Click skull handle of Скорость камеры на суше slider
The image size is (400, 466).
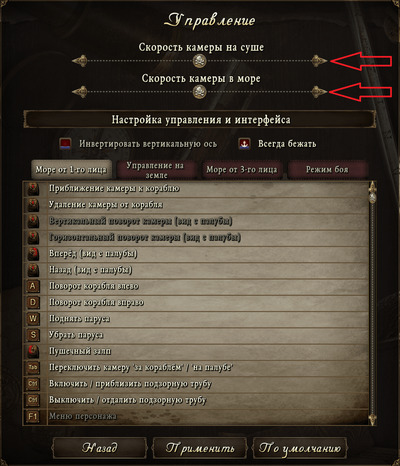pyautogui.click(x=199, y=61)
